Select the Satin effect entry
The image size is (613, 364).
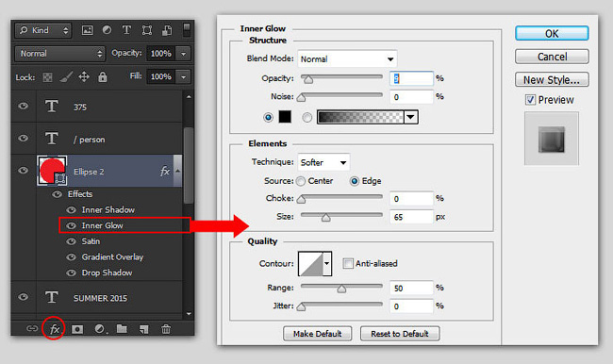(91, 241)
